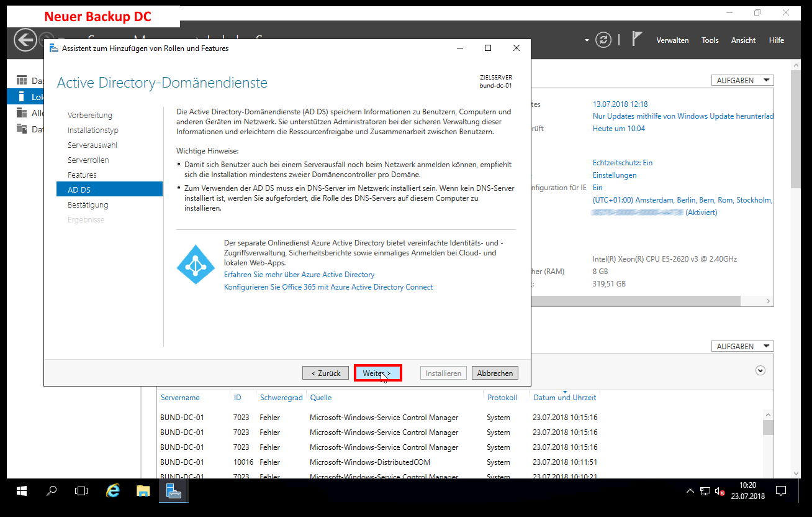
Task: Click the 13.07.2018 12:18 update link
Action: coord(620,104)
